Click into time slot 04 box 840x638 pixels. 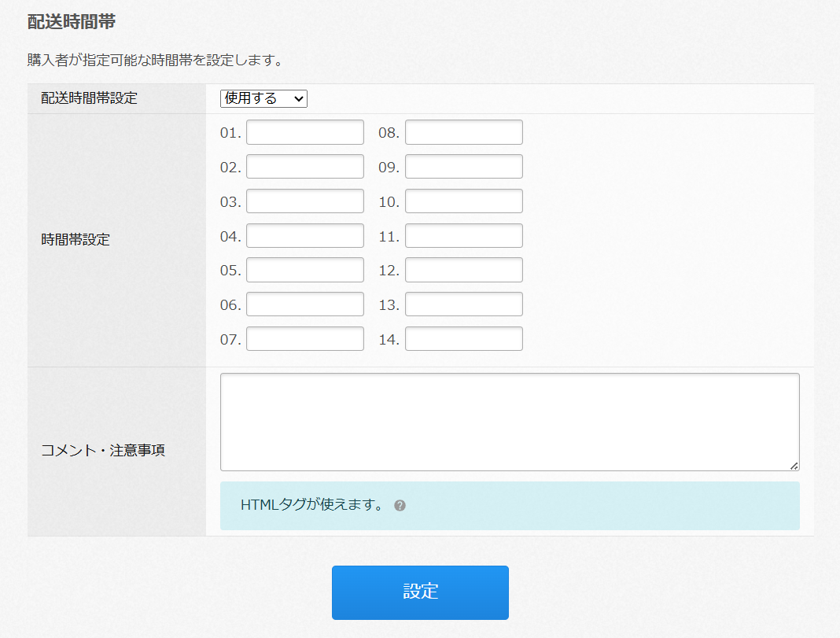point(304,236)
